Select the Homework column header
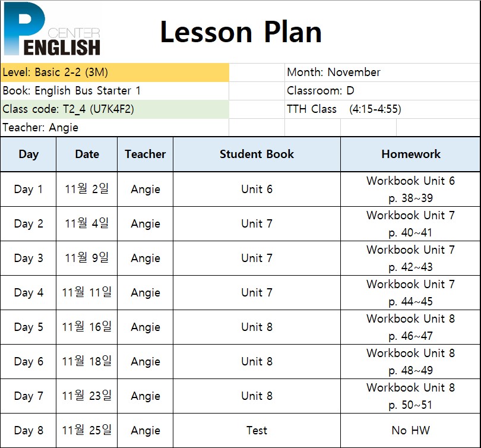481x448 pixels. [410, 154]
